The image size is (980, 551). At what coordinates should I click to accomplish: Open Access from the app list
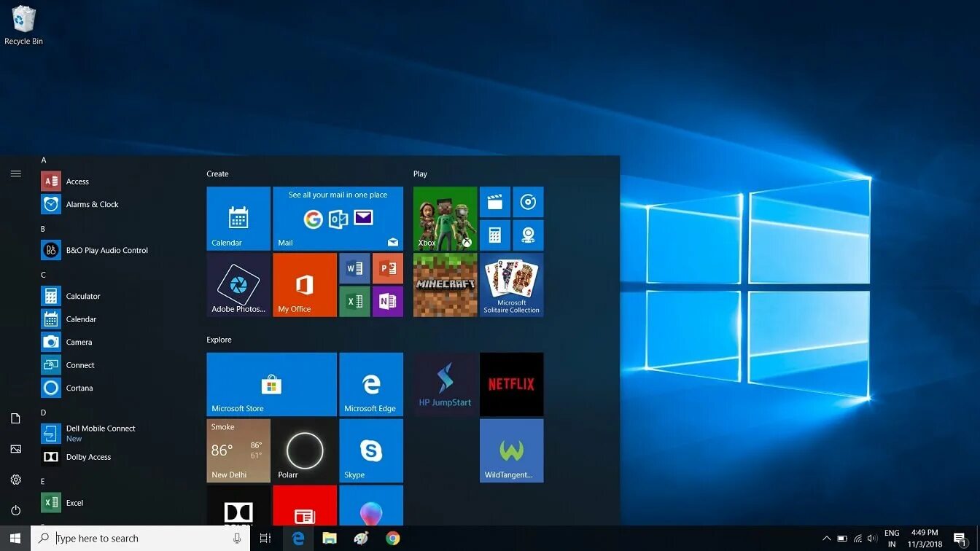coord(109,181)
